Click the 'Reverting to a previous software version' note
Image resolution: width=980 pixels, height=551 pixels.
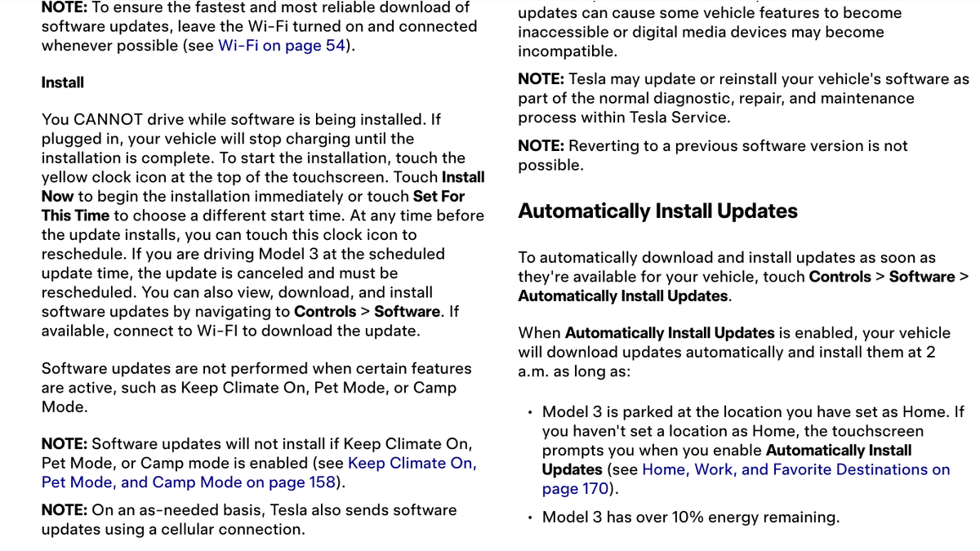click(x=713, y=155)
